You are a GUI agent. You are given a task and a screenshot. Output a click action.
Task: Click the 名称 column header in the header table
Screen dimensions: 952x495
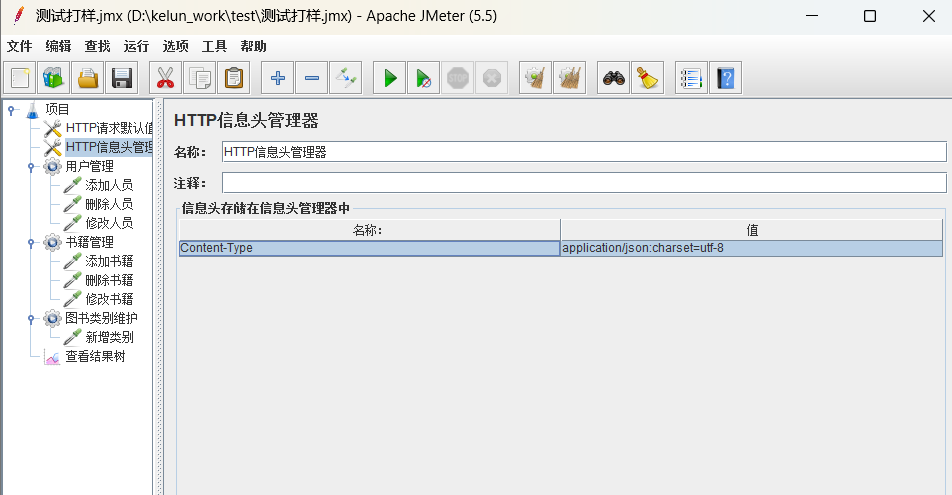coord(369,230)
